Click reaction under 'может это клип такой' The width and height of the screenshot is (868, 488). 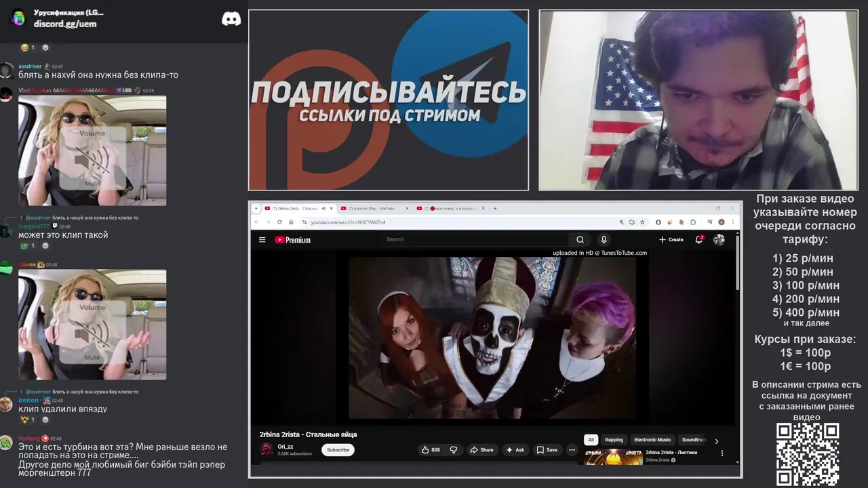tap(28, 245)
